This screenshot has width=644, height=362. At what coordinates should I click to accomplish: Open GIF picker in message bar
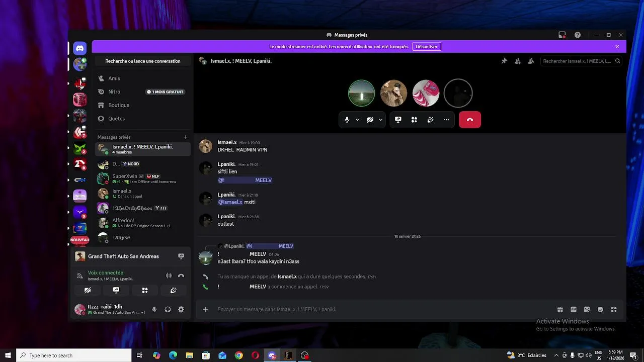(x=574, y=310)
